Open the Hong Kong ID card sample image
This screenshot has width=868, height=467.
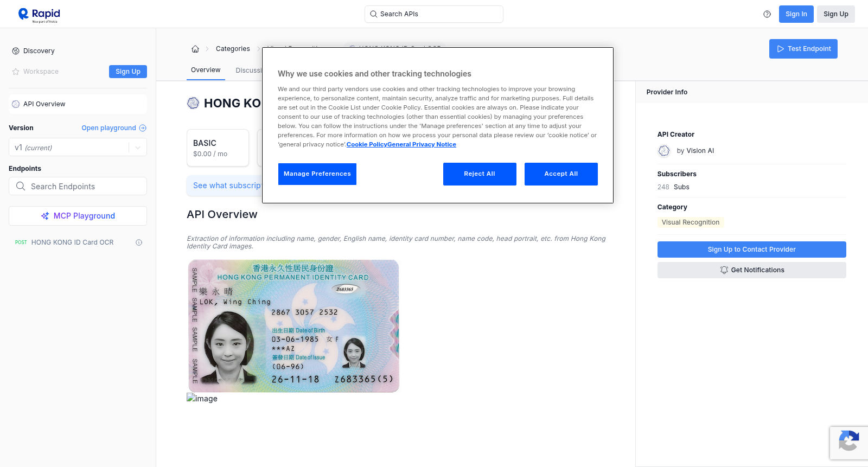[x=293, y=326]
